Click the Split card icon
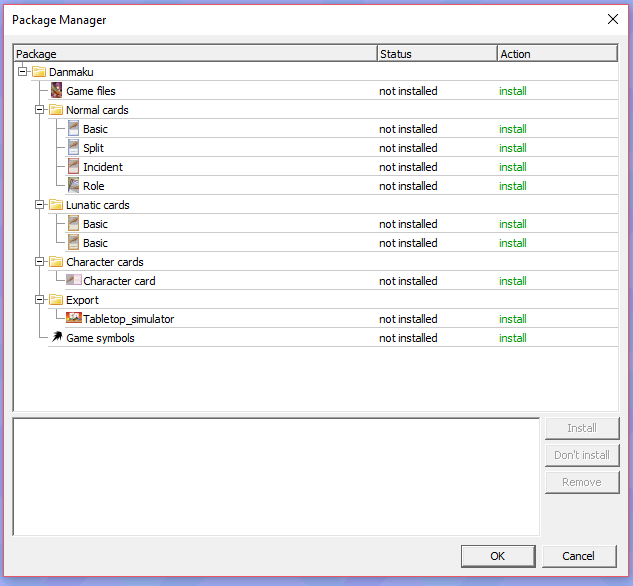 pos(73,147)
